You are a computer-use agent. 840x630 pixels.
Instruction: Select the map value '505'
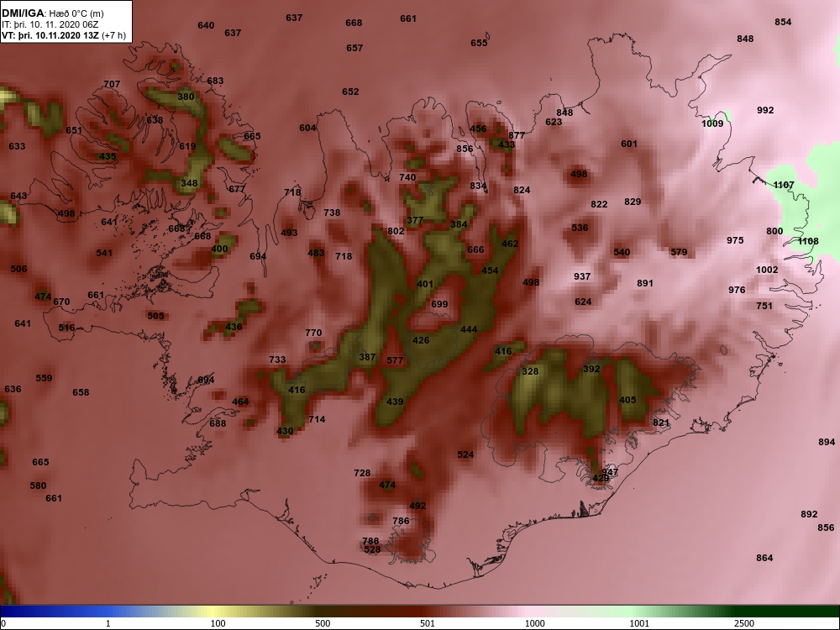click(x=156, y=316)
